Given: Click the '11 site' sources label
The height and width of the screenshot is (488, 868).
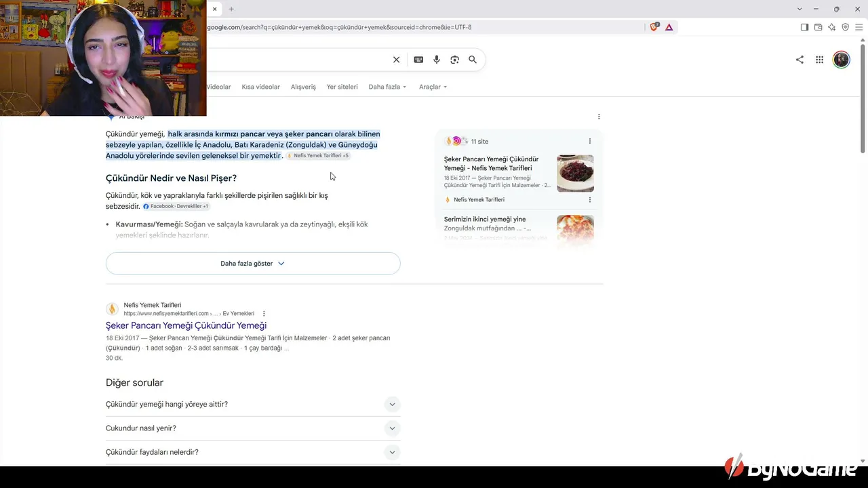Looking at the screenshot, I should tap(479, 142).
